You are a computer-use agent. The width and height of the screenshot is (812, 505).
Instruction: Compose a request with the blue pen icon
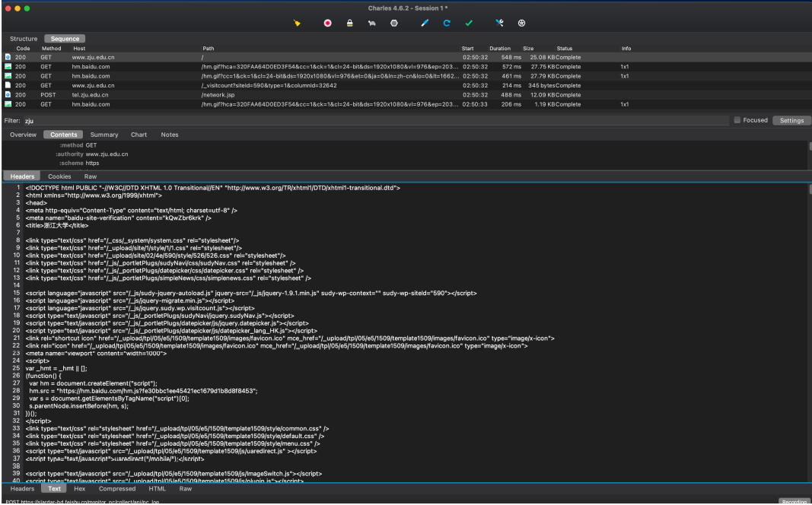425,23
